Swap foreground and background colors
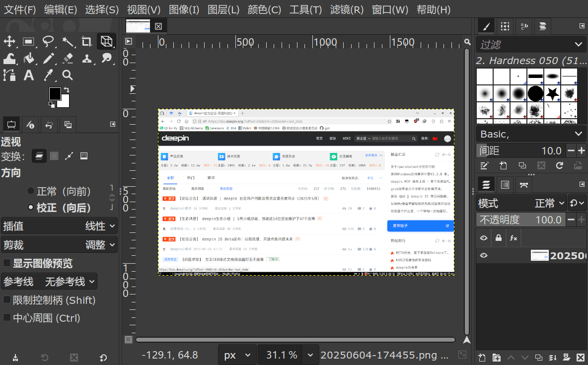588x365 pixels. click(67, 90)
